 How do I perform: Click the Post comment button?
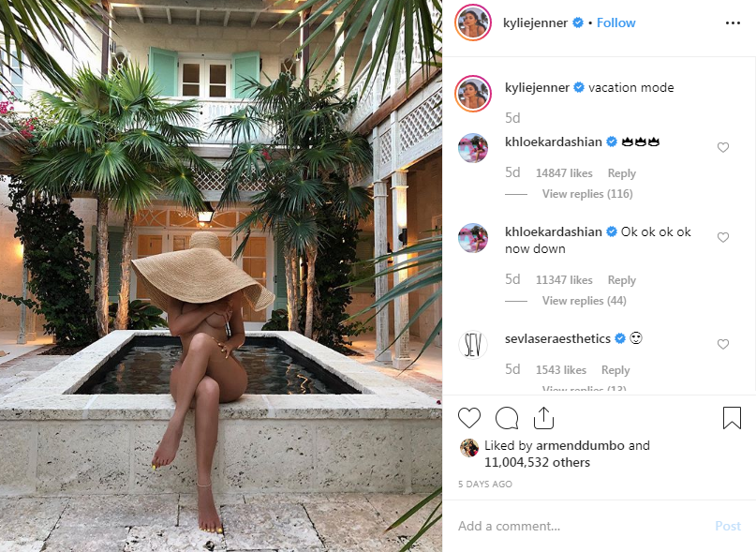coord(728,526)
